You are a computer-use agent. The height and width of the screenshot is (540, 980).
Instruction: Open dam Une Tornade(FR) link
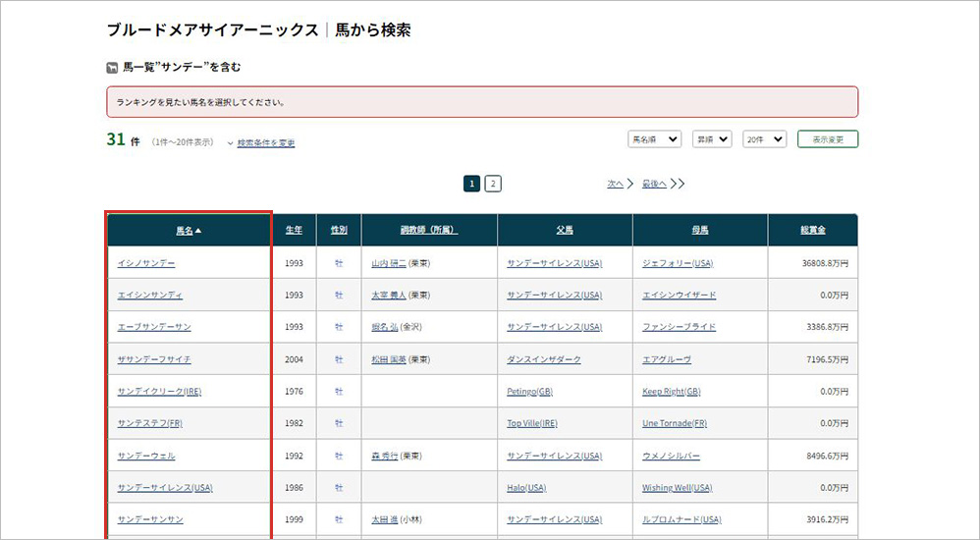click(675, 423)
